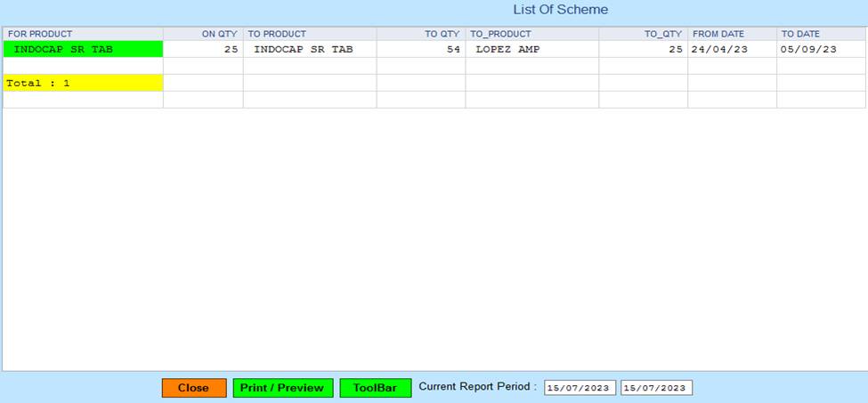Click the FROM DATE column header
Image resolution: width=868 pixels, height=403 pixels.
(x=731, y=34)
